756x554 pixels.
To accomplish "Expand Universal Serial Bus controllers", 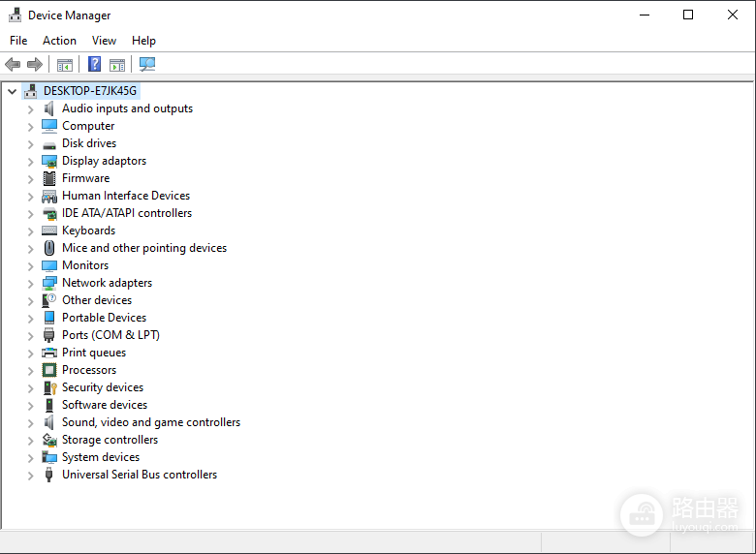I will [30, 475].
